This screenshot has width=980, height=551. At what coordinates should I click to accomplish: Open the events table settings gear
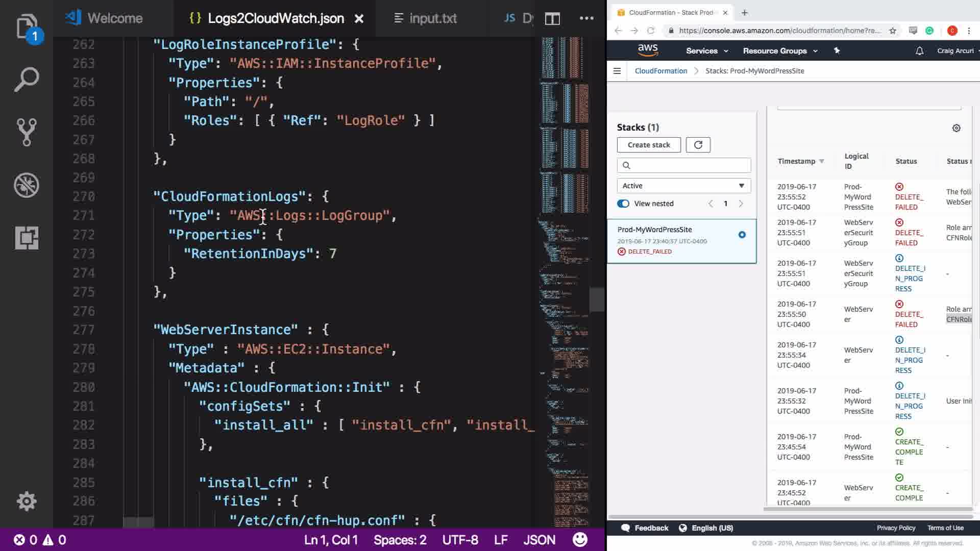pos(956,128)
